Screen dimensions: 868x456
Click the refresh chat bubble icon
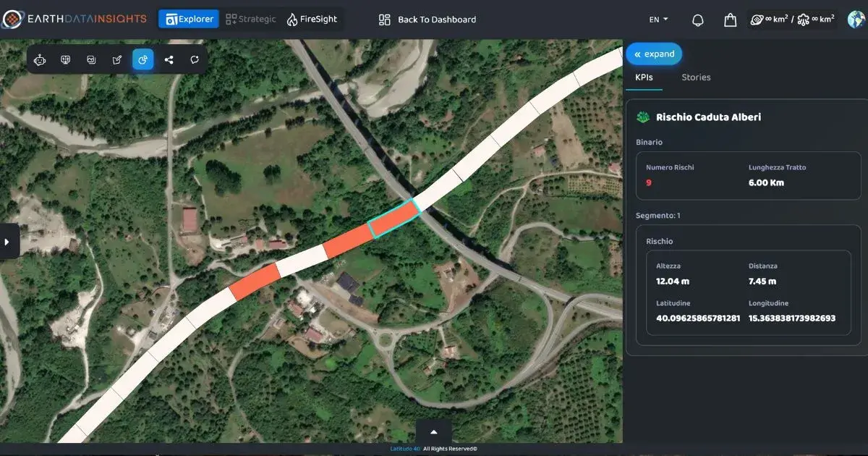click(x=195, y=60)
